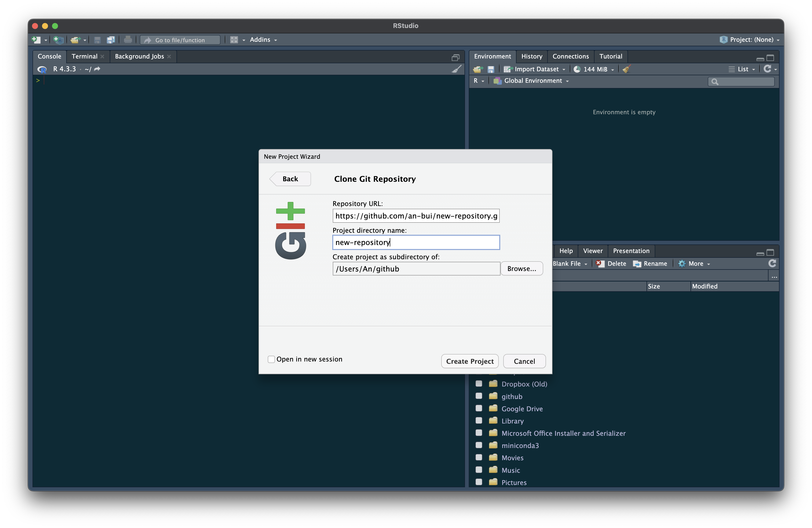
Task: Click the clear console broom icon
Action: (x=456, y=69)
